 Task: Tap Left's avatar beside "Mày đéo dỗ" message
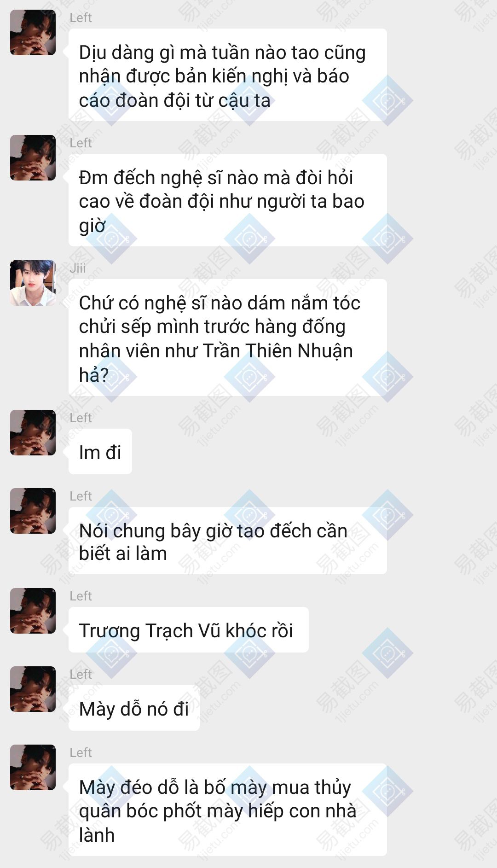pyautogui.click(x=33, y=767)
